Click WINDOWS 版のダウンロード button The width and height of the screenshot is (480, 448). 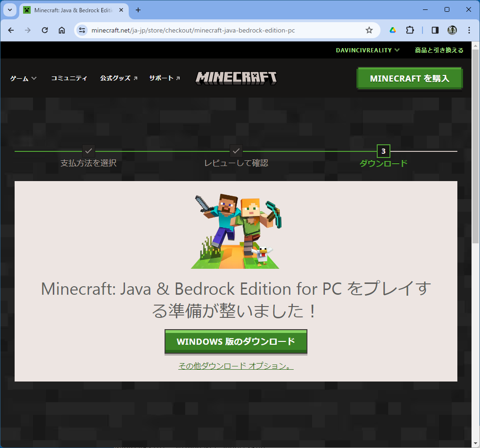point(236,341)
